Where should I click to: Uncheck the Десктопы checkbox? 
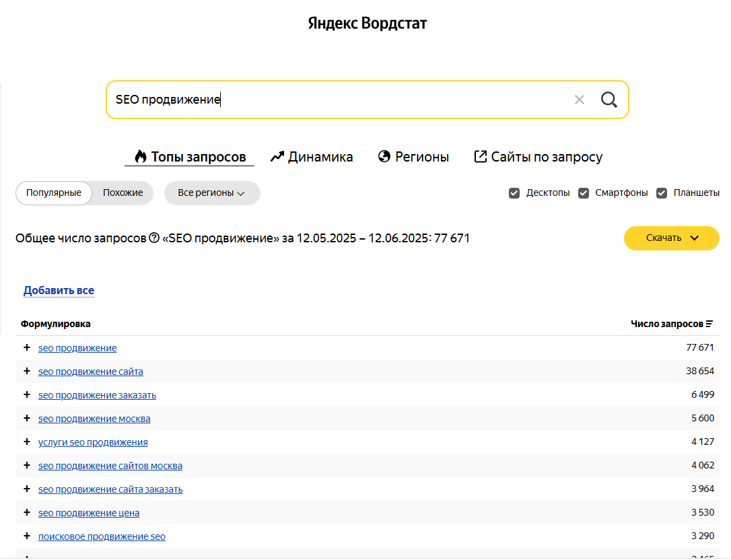point(514,193)
